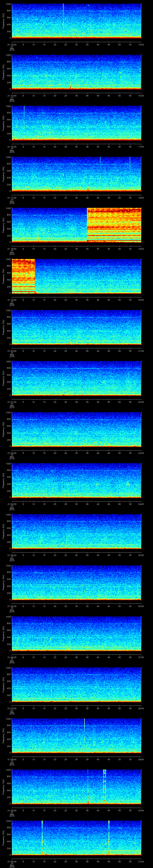Select the 21:23:00 timestamp label

pos(12,504)
